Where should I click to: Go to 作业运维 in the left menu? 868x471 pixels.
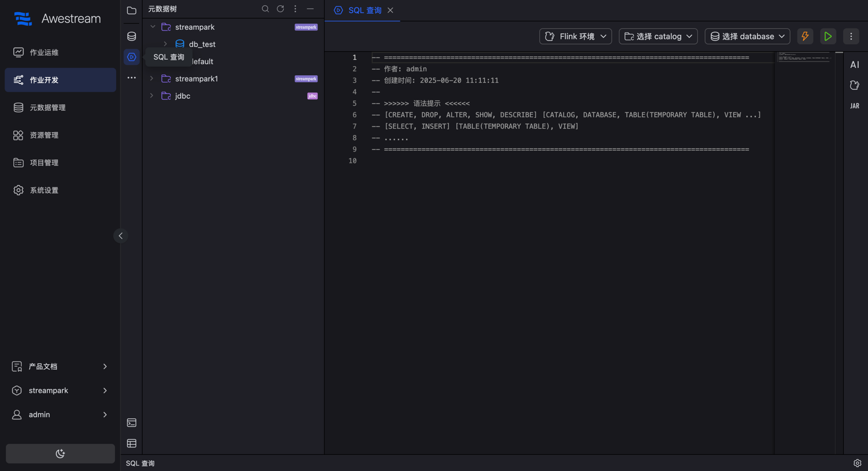tap(44, 52)
